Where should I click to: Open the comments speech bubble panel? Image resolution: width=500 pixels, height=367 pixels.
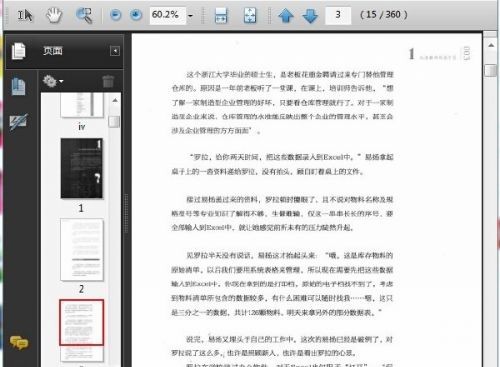(x=19, y=342)
